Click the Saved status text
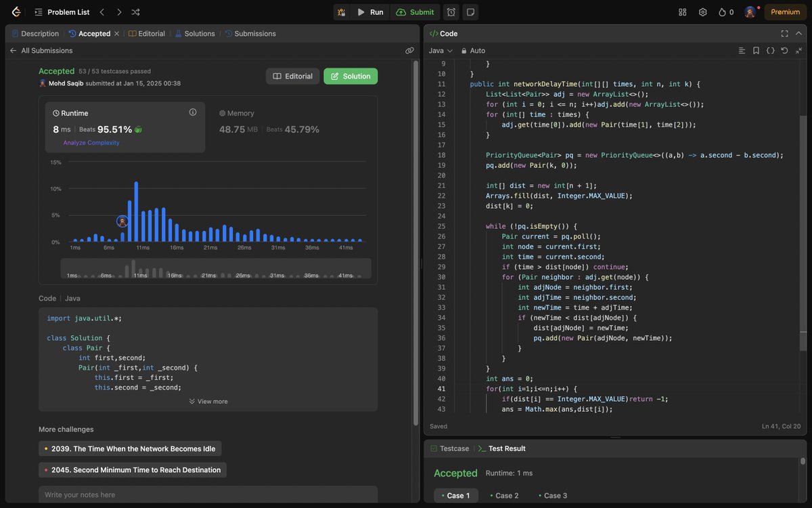Screen dimensions: 812x508 [438, 426]
